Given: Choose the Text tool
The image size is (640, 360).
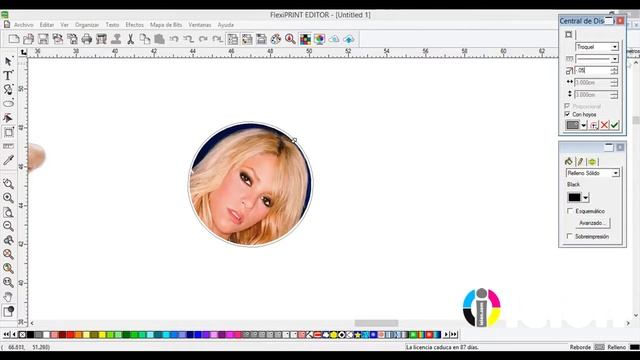Looking at the screenshot, I should tap(8, 75).
